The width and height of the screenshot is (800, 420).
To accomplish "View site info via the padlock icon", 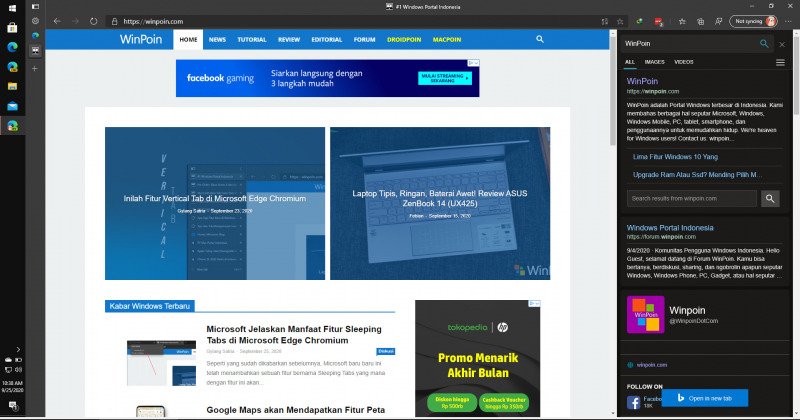I will 114,21.
